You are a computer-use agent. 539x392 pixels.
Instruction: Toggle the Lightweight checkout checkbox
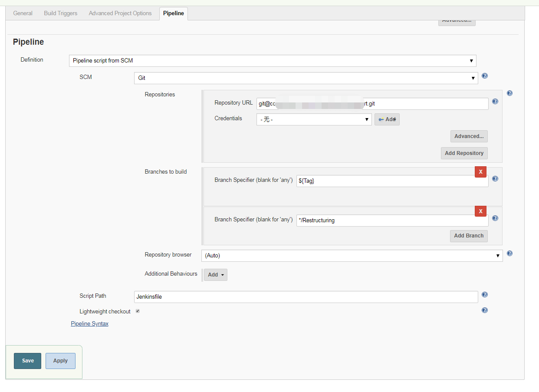138,311
